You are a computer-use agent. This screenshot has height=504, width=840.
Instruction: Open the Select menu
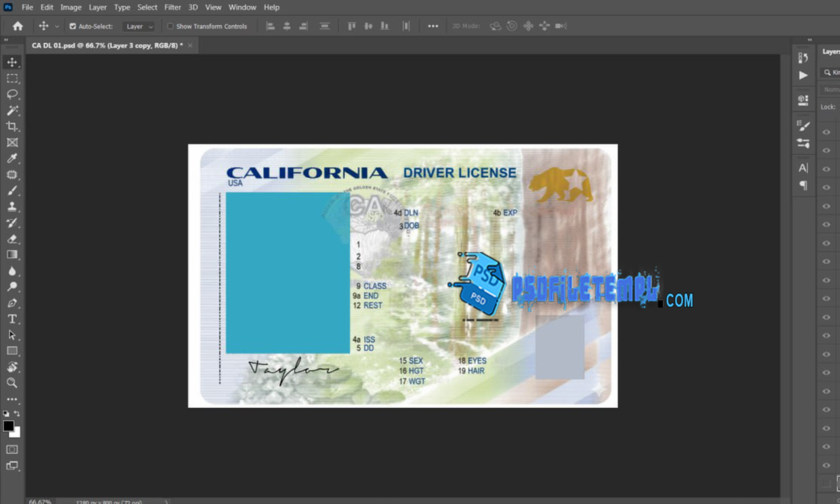pyautogui.click(x=148, y=7)
